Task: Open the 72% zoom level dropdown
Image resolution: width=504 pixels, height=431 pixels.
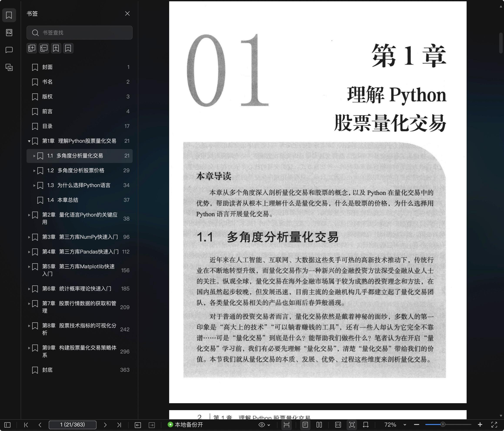Action: (x=395, y=425)
